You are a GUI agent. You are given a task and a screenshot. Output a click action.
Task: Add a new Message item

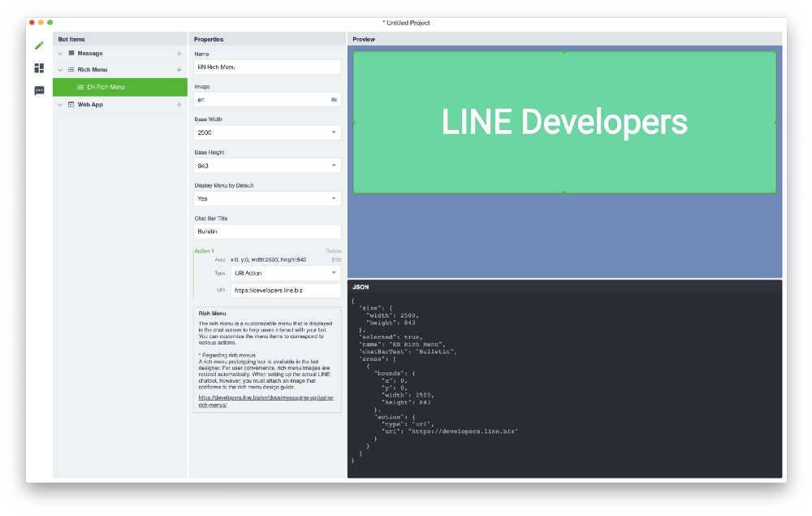(x=179, y=54)
